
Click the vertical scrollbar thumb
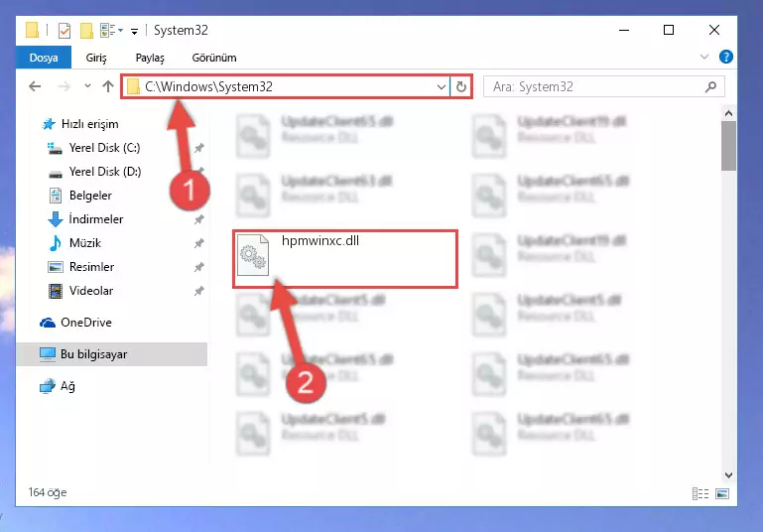[x=728, y=146]
